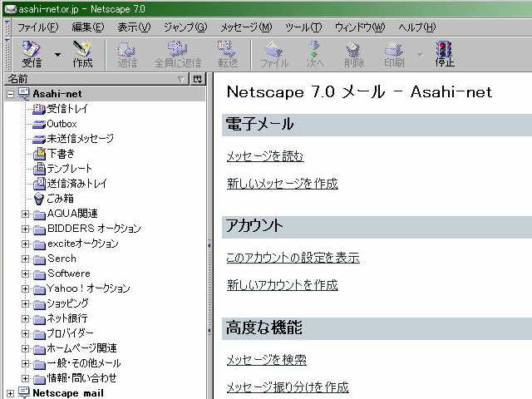
Task: Select the 送信済みトレイ sent icon
Action: [39, 184]
